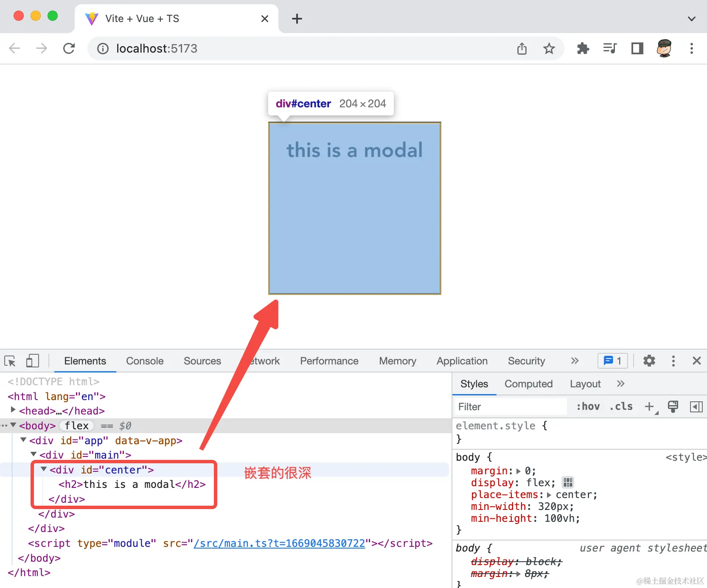Image resolution: width=707 pixels, height=588 pixels.
Task: Expand the place-items shorthand triangle
Action: pos(549,495)
